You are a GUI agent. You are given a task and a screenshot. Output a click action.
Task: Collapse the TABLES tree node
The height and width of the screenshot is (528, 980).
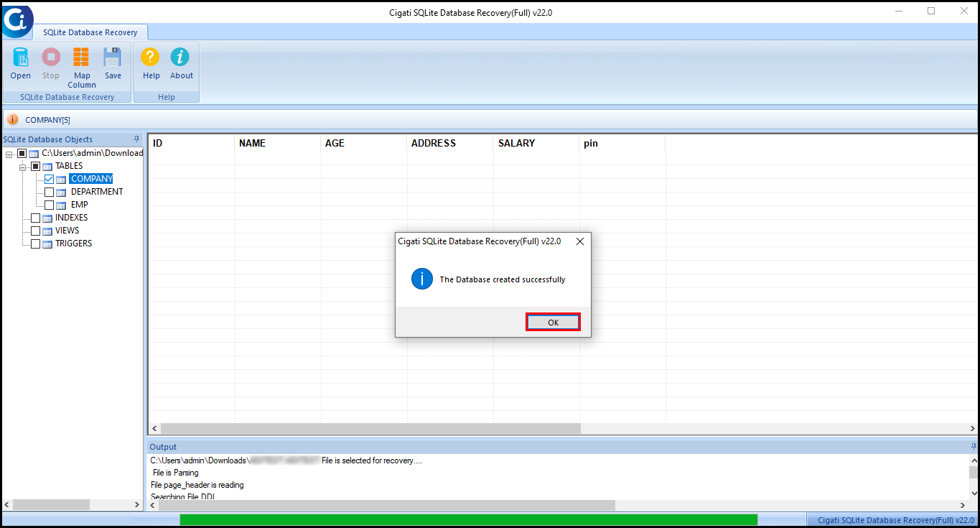tap(22, 167)
